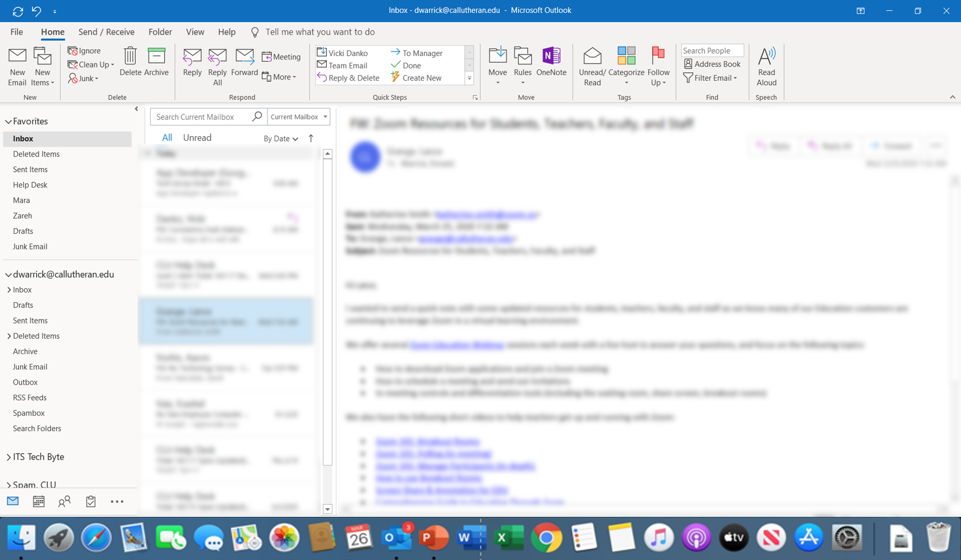Screen dimensions: 961x560
Task: Open Excel from the dock
Action: [x=509, y=538]
